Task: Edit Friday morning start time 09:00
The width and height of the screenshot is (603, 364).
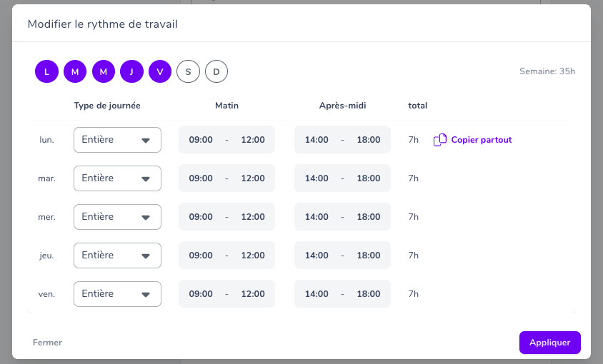Action: pyautogui.click(x=201, y=293)
